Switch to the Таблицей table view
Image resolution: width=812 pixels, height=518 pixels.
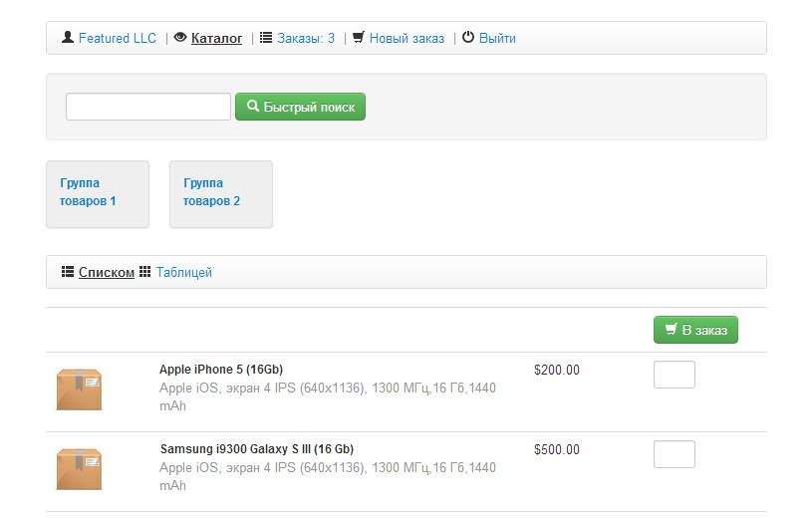[183, 272]
